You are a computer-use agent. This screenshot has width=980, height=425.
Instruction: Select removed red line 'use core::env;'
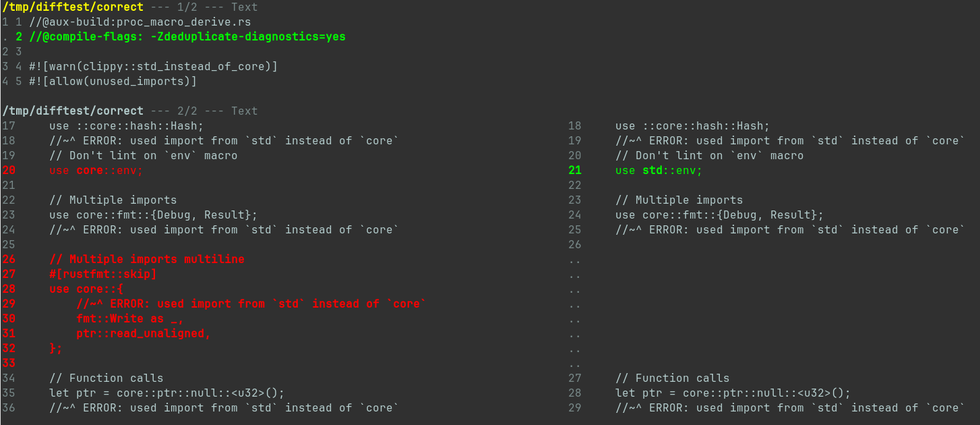[96, 170]
